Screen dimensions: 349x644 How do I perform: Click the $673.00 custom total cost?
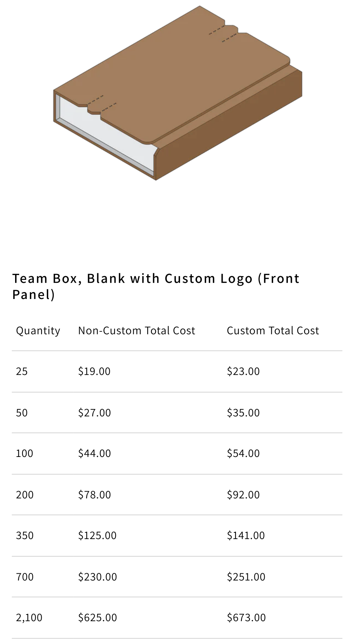[246, 617]
